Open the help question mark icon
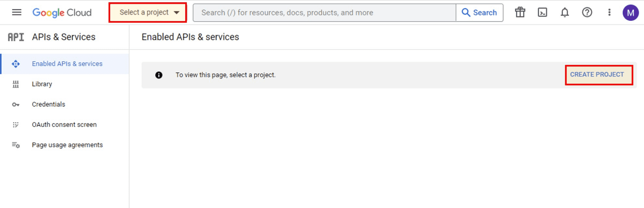Screen dimensions: 644x208 point(587,12)
